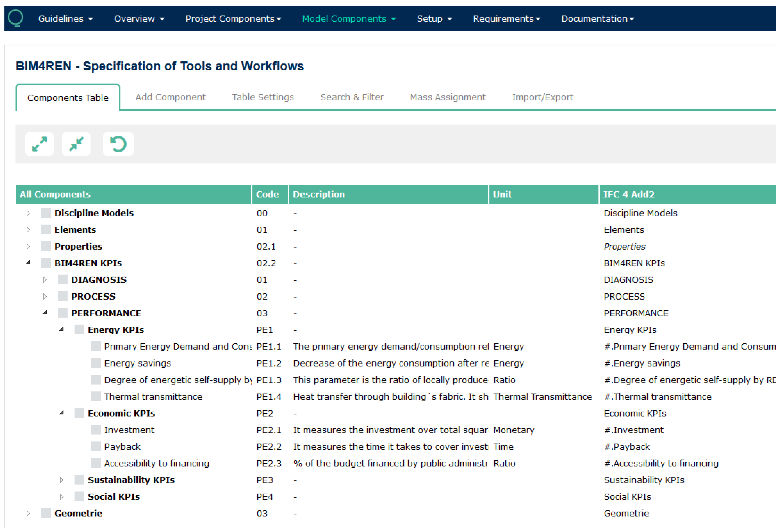Expand the Sustainability KPIs node

[61, 480]
